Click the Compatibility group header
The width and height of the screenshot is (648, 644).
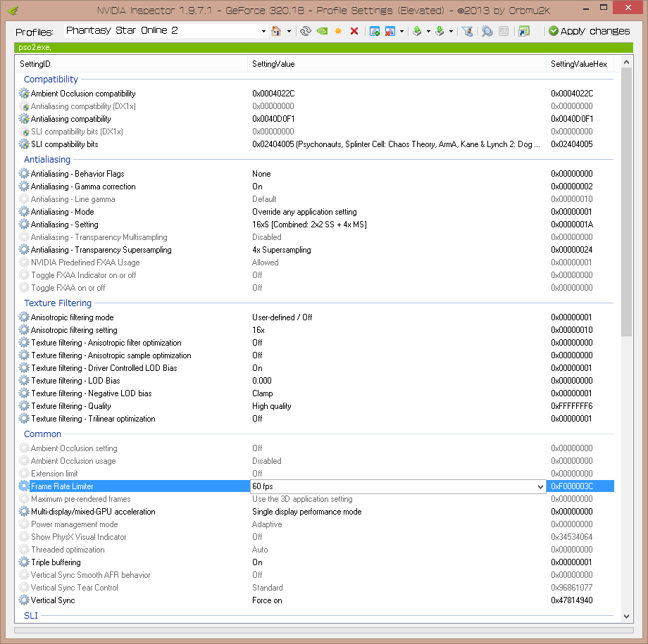tap(51, 80)
